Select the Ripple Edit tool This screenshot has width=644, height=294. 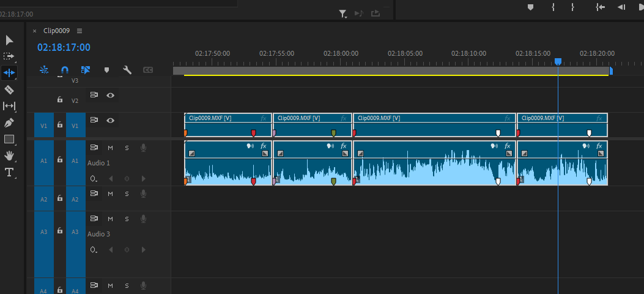coord(9,73)
